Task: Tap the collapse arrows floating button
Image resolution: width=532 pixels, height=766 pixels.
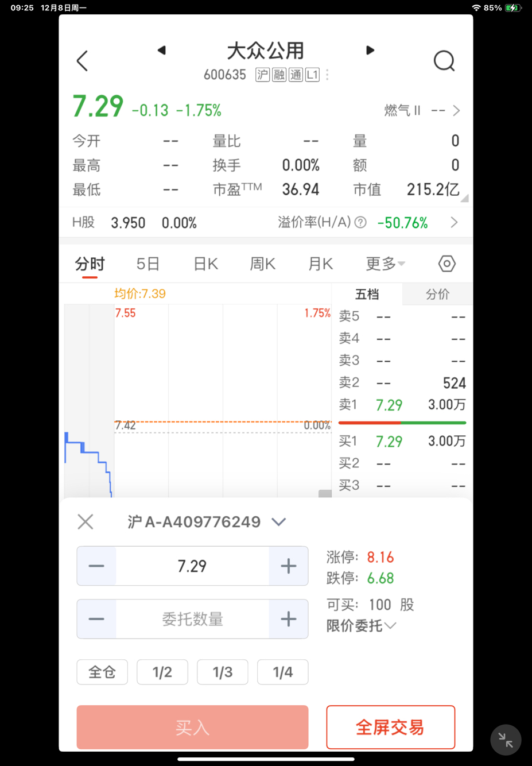Action: [x=506, y=740]
